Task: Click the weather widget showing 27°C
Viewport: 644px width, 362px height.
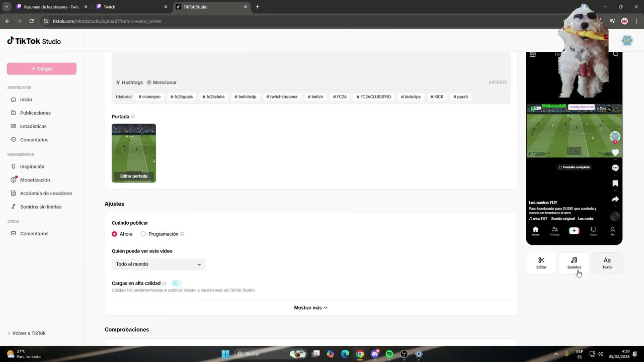Action: [23, 354]
